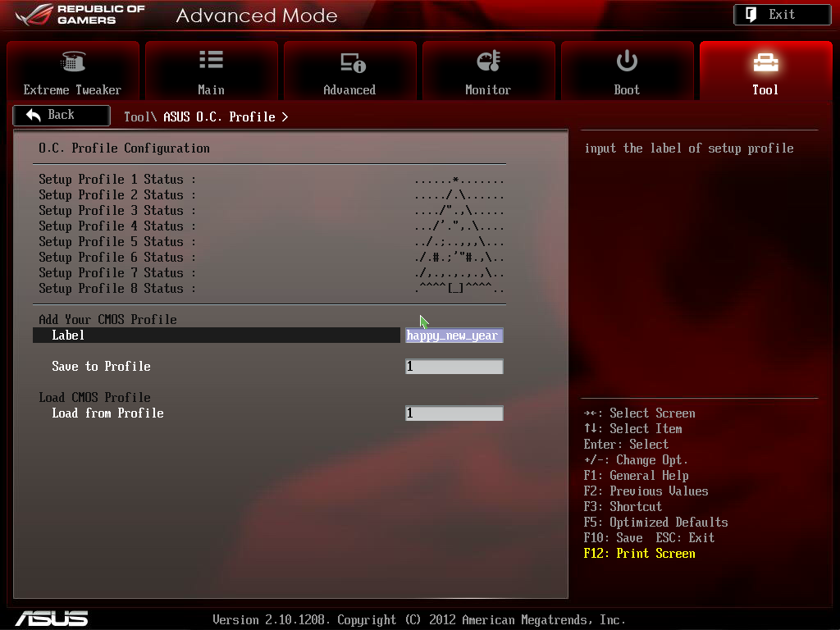This screenshot has width=840, height=630.
Task: Click the Back button label
Action: (61, 115)
